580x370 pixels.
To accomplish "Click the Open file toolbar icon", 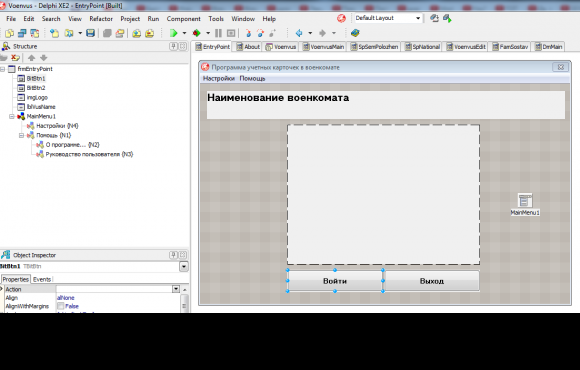I will [x=54, y=33].
